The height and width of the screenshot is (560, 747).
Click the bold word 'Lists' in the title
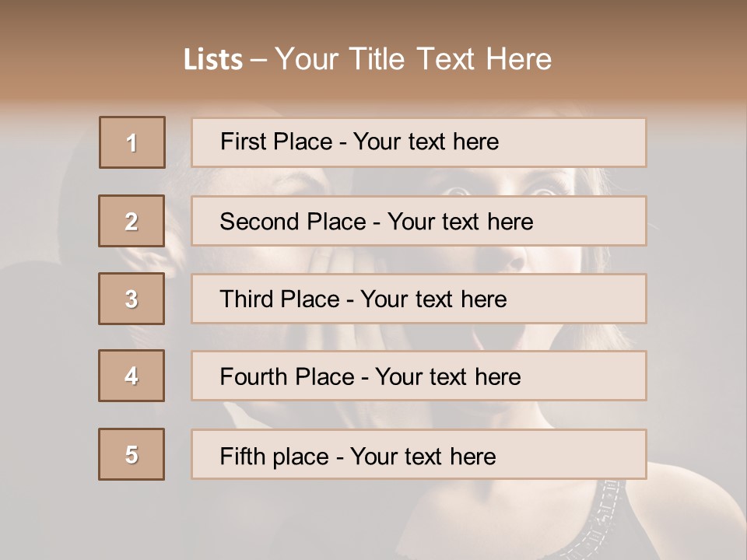point(213,60)
